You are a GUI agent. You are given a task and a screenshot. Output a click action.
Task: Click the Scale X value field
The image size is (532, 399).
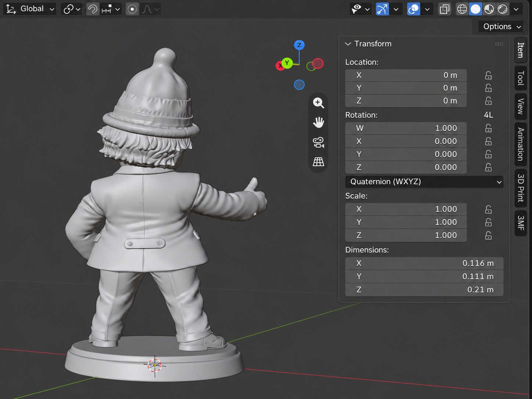coord(406,209)
